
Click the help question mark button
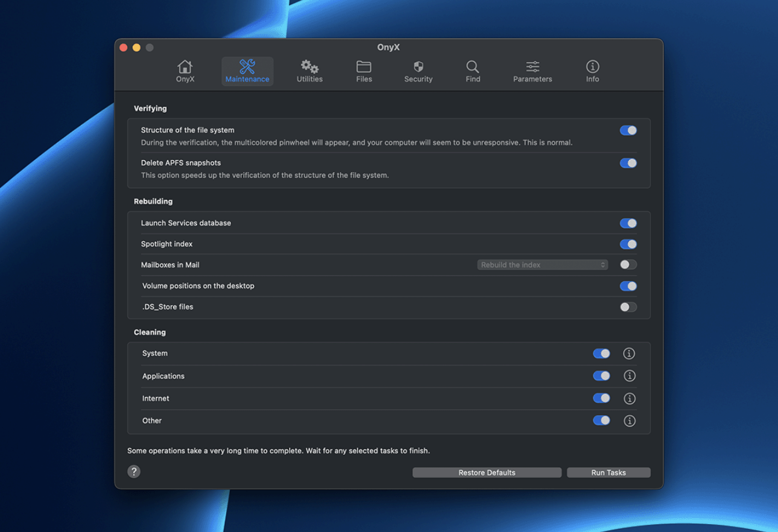pos(134,472)
